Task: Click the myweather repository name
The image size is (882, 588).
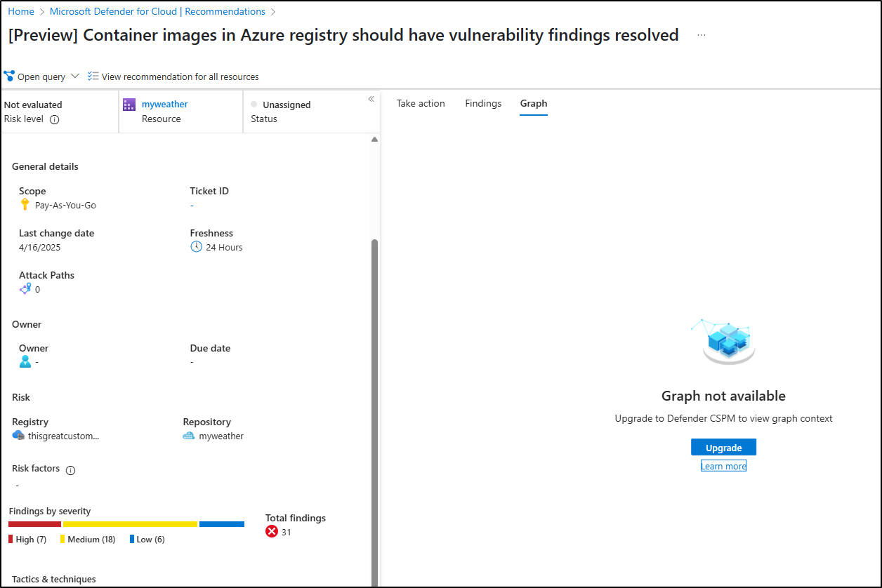Action: pyautogui.click(x=221, y=436)
